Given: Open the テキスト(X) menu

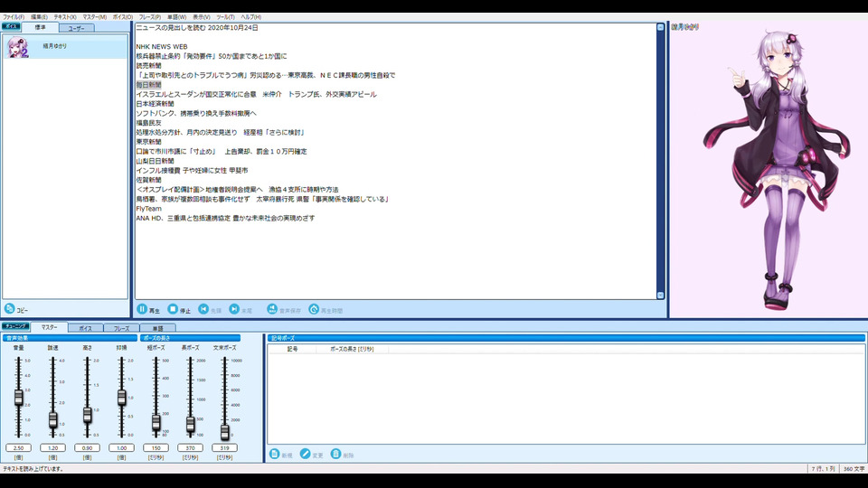Looking at the screenshot, I should tap(65, 17).
